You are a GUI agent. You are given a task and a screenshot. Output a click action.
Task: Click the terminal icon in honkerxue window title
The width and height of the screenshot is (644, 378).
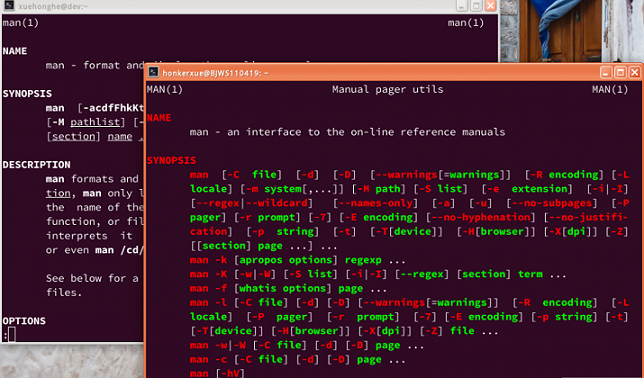point(154,72)
